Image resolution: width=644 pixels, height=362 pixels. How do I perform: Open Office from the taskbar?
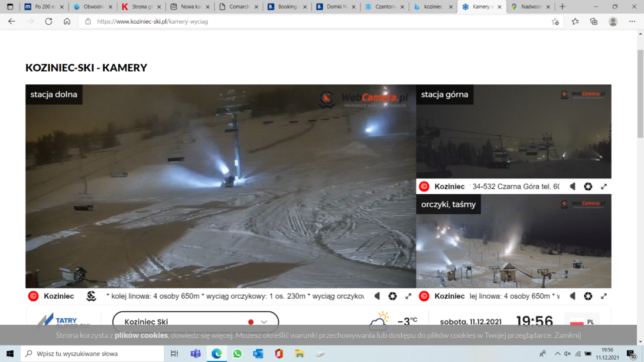279,353
